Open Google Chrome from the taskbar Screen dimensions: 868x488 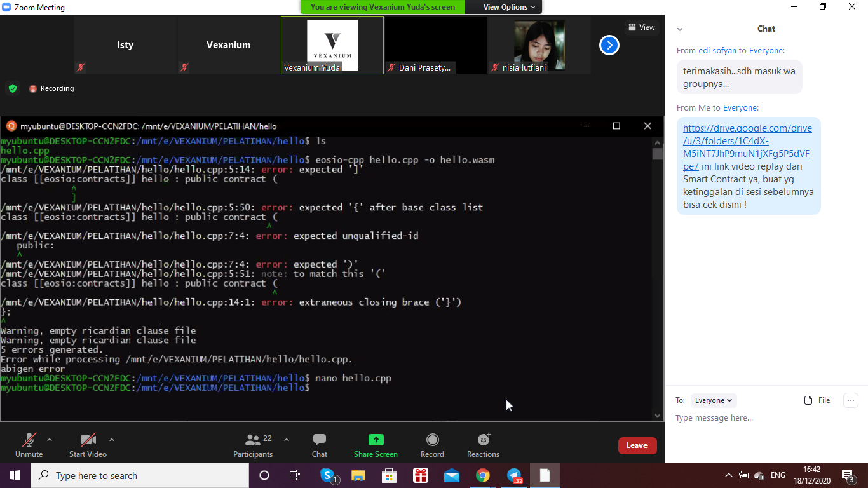(x=483, y=475)
